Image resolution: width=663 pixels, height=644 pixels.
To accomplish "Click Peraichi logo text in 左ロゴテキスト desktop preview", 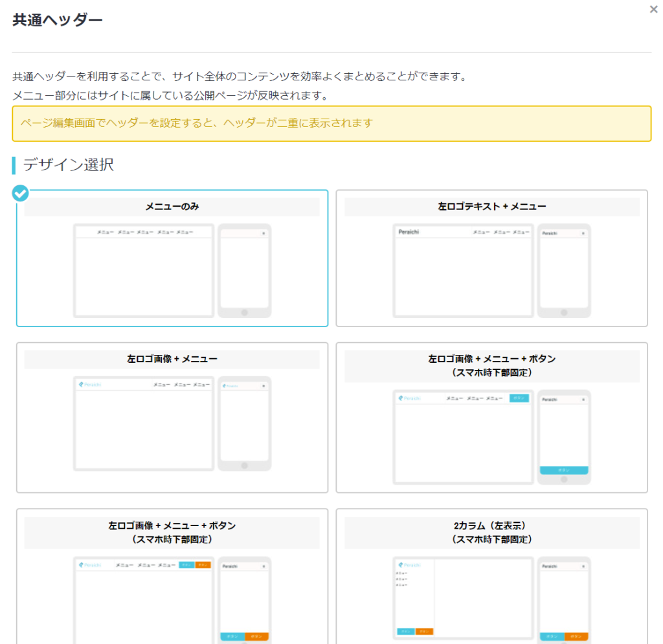I will [x=409, y=231].
